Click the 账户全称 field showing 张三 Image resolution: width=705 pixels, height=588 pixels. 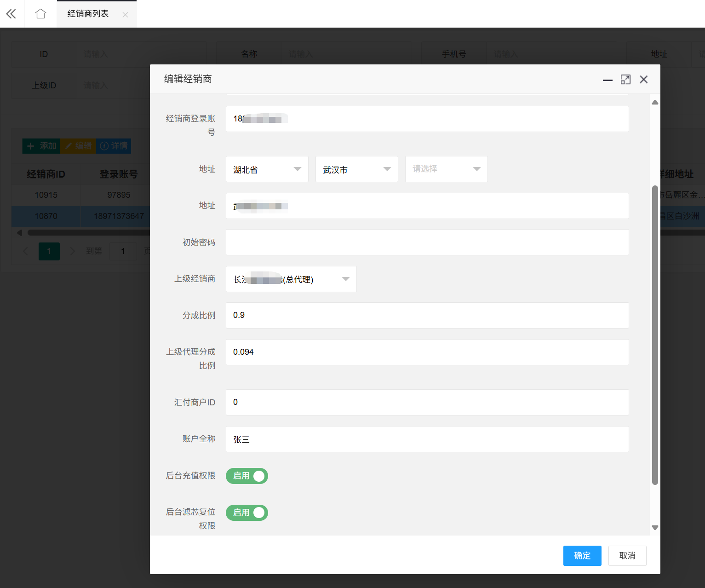click(427, 439)
